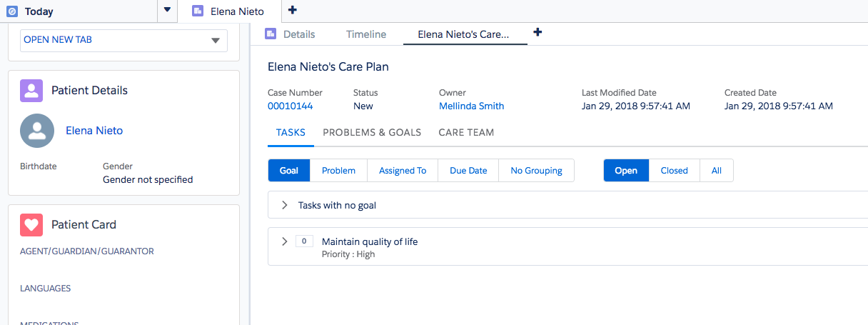Select the TASKS tab

click(291, 132)
